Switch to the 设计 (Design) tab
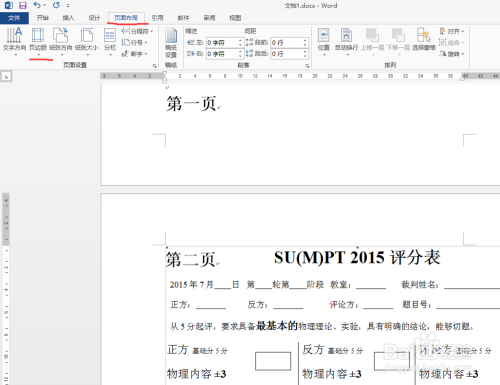500x385 pixels. coord(94,18)
